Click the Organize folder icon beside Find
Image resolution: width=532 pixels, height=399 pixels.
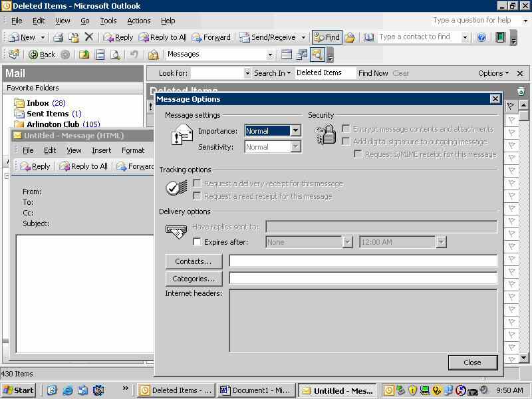350,37
